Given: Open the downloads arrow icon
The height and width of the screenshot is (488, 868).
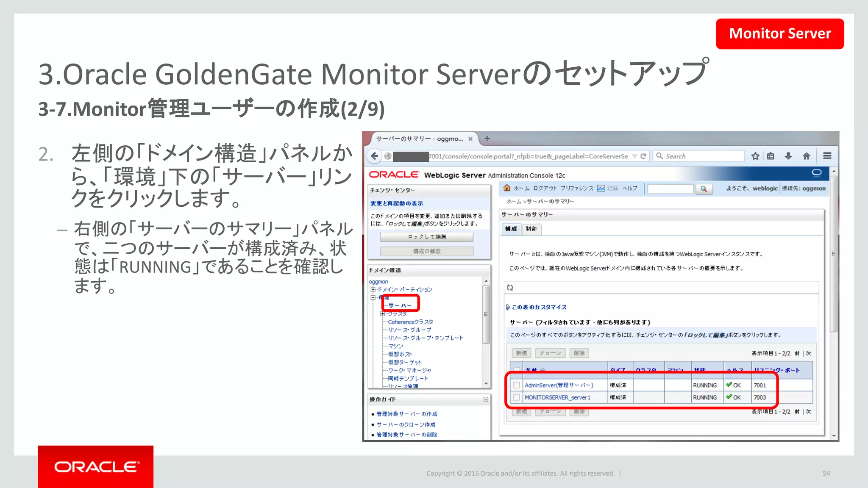Looking at the screenshot, I should pyautogui.click(x=788, y=156).
